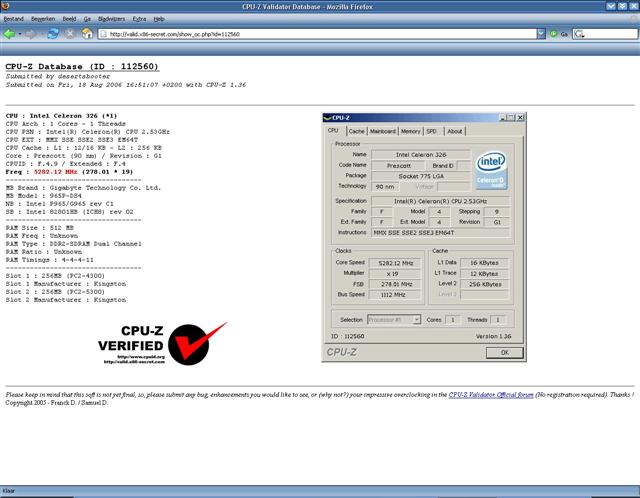Reload the page with the refresh icon

(x=53, y=33)
